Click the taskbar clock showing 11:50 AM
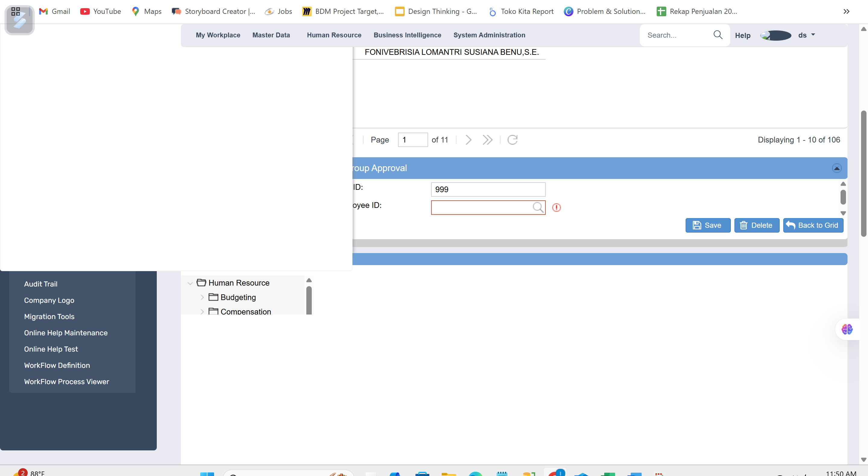The image size is (868, 476). pyautogui.click(x=841, y=473)
